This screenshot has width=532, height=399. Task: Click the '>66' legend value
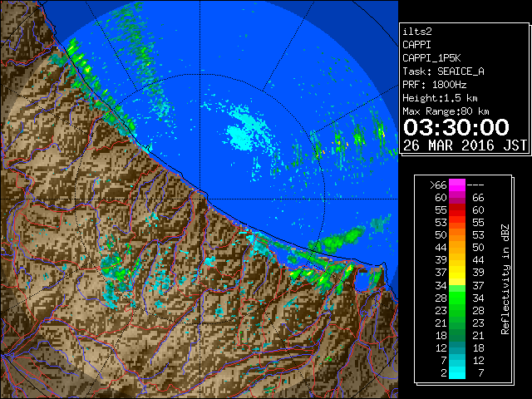tap(438, 185)
